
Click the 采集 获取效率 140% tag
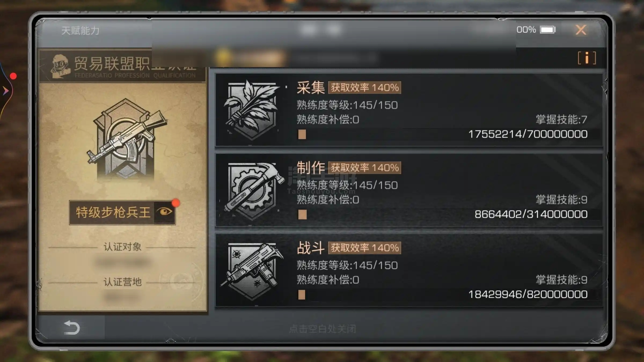(x=365, y=87)
